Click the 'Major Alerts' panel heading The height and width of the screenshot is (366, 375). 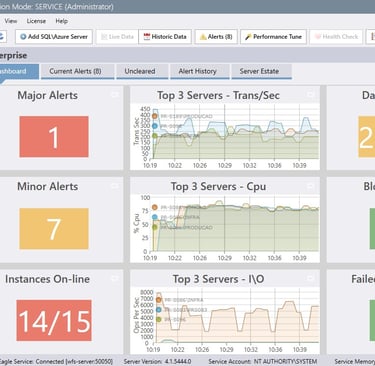click(x=48, y=95)
